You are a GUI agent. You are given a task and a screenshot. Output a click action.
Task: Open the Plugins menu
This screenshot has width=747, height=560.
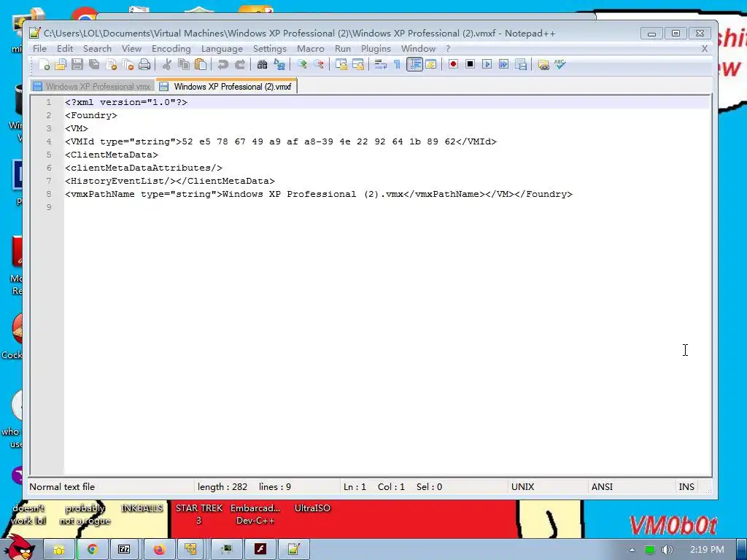click(376, 49)
